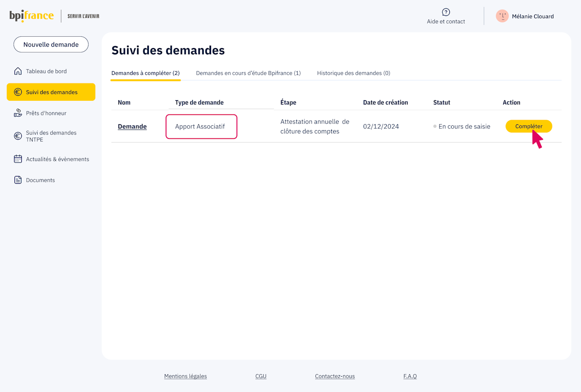
Task: Click the Tableau de bord home icon
Action: 18,71
